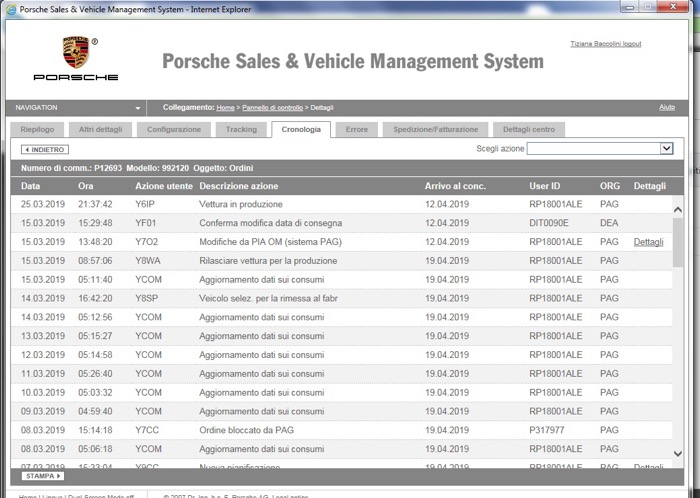Screen dimensions: 700x498
Task: Follow the Home breadcrumb link
Action: coord(225,108)
